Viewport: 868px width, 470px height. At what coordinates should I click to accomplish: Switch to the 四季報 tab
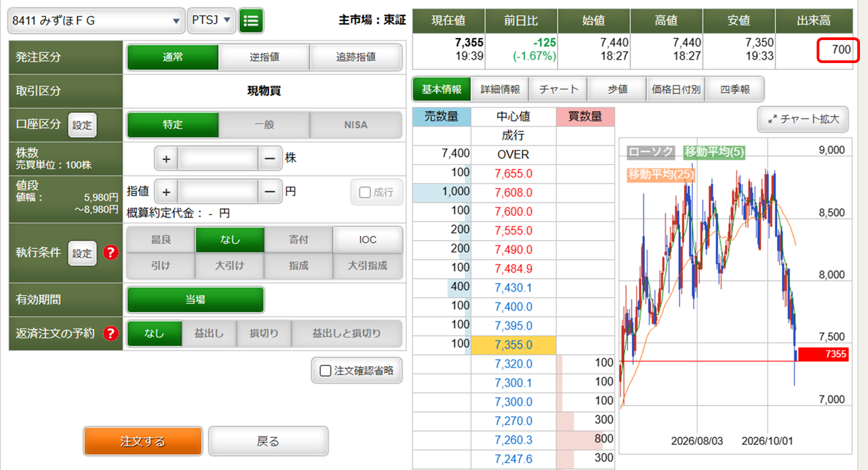tap(734, 89)
